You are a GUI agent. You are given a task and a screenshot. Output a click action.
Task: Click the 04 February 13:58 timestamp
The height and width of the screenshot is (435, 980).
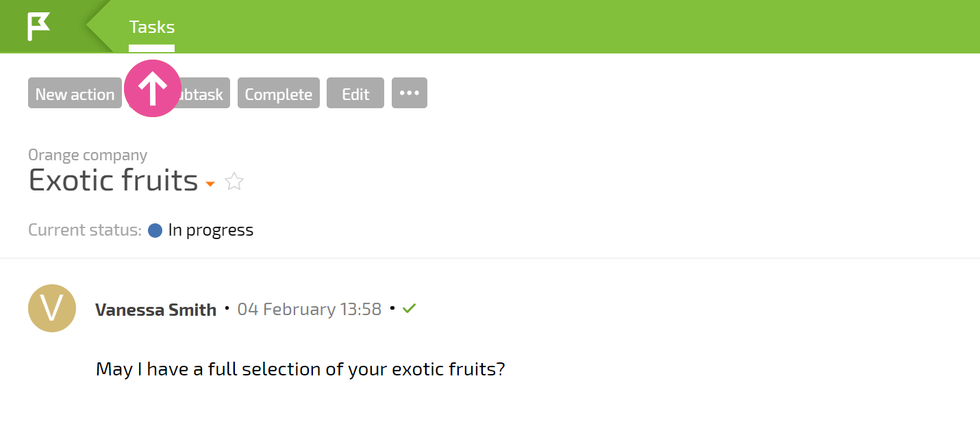click(x=310, y=309)
